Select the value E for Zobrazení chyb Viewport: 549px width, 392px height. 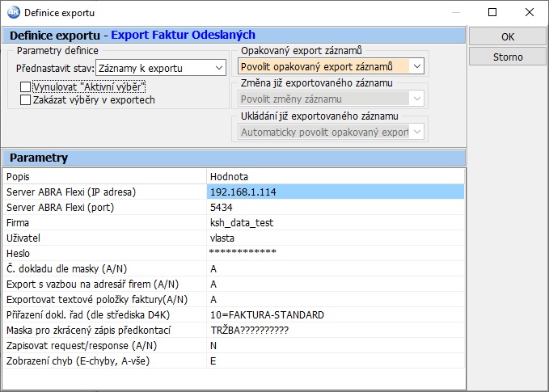(336, 360)
